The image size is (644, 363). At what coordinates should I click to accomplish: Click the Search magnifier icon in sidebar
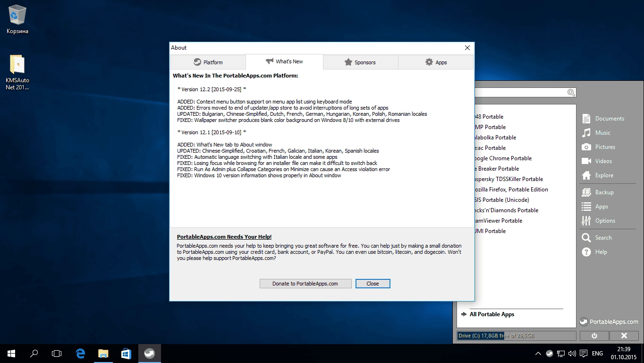(x=586, y=237)
